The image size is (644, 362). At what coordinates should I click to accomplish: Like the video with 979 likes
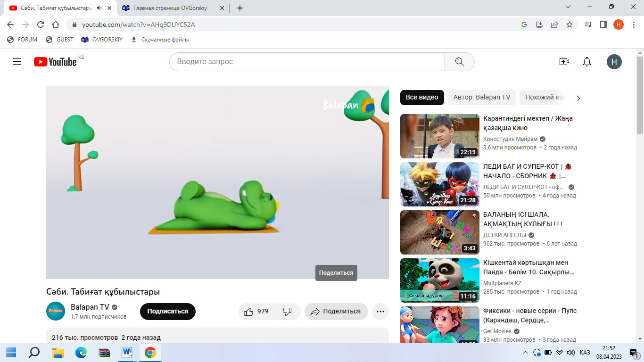pyautogui.click(x=256, y=312)
